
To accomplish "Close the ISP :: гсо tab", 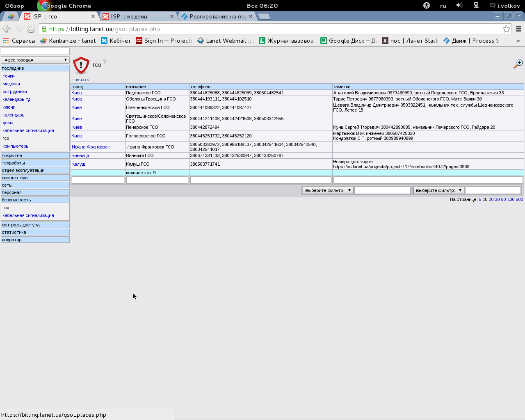I will pos(93,16).
